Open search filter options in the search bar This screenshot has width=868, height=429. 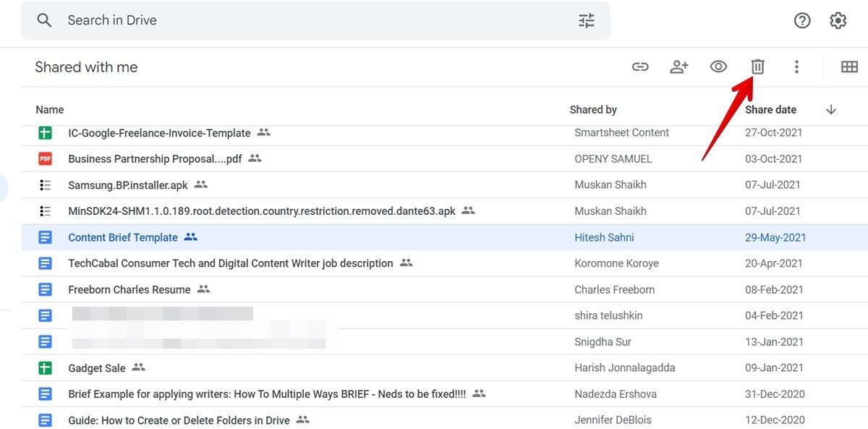[586, 20]
